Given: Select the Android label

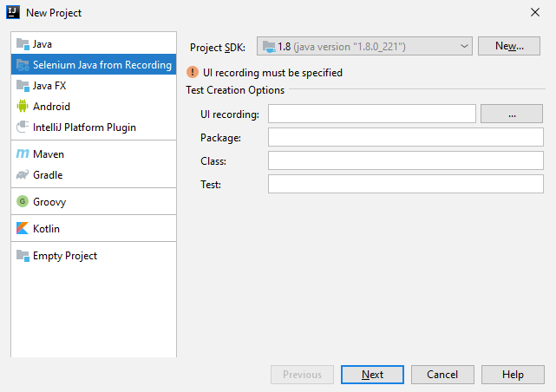Looking at the screenshot, I should pyautogui.click(x=51, y=107).
